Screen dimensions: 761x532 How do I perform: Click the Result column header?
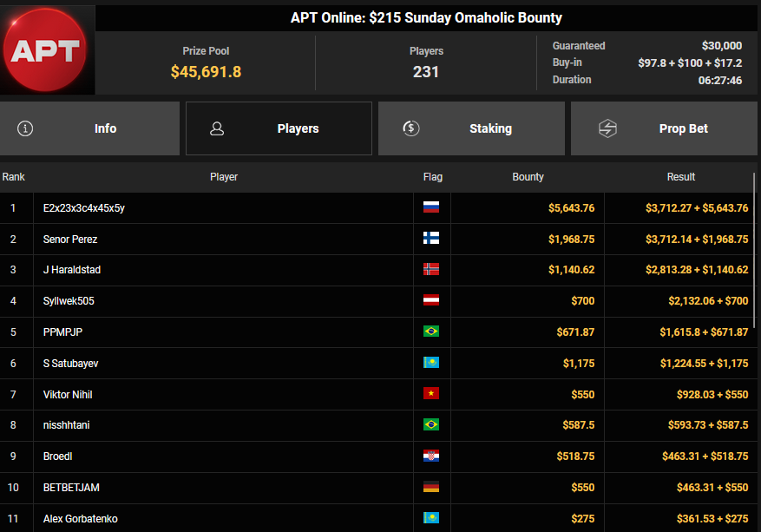pos(680,177)
